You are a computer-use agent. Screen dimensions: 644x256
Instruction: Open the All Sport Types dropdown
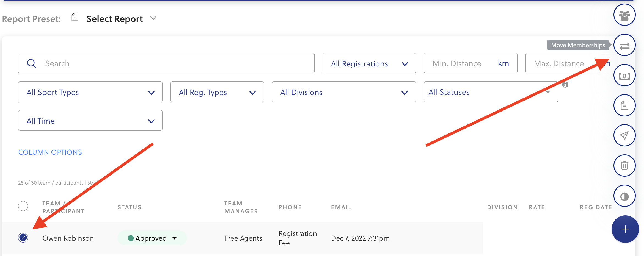pos(90,92)
